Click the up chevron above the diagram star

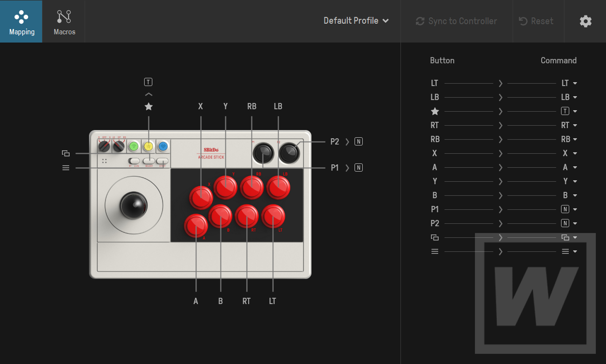[148, 94]
